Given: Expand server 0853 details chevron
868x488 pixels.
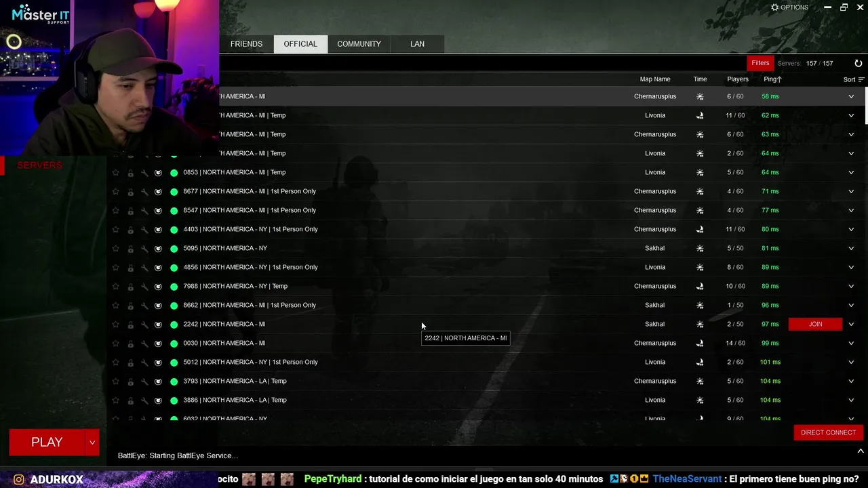Looking at the screenshot, I should [851, 172].
